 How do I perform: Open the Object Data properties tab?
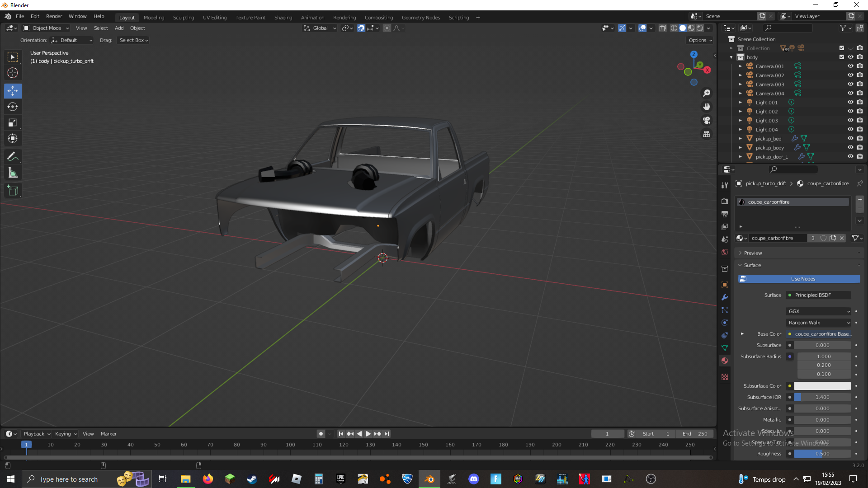coord(725,348)
